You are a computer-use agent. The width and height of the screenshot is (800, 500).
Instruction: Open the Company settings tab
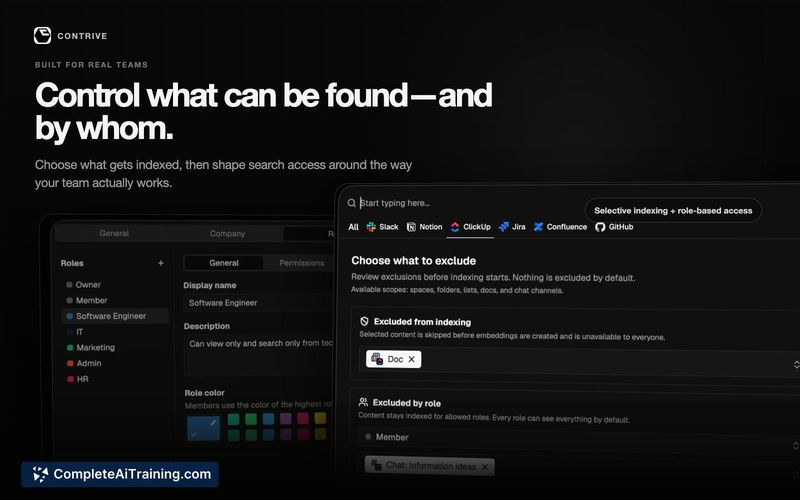coord(227,234)
